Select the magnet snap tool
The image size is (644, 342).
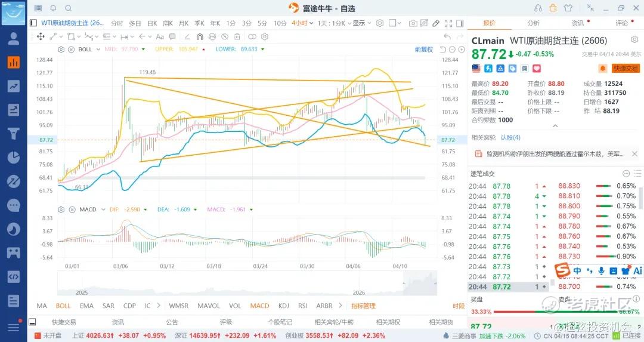[x=200, y=36]
